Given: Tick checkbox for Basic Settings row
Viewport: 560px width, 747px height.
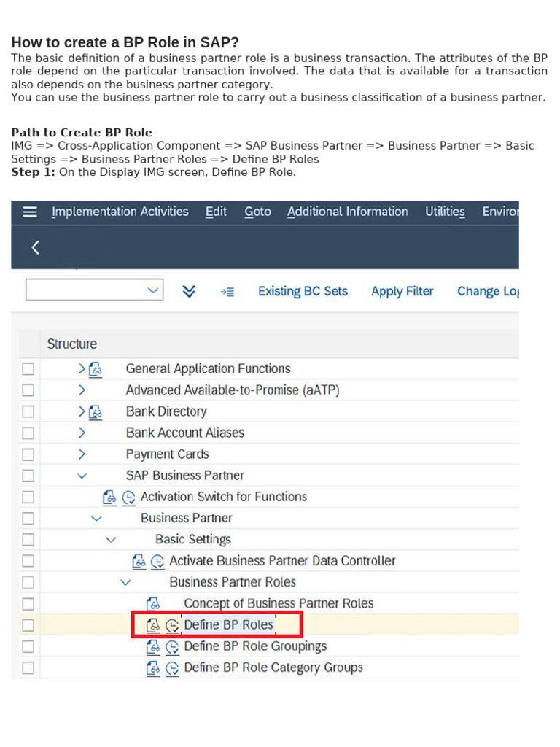Looking at the screenshot, I should (x=28, y=540).
